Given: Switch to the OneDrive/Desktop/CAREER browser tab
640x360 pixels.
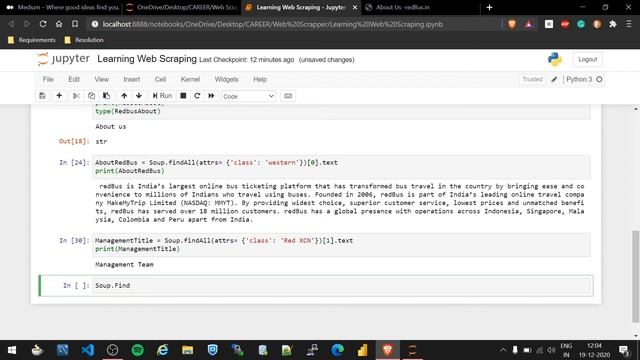Looking at the screenshot, I should tap(182, 7).
